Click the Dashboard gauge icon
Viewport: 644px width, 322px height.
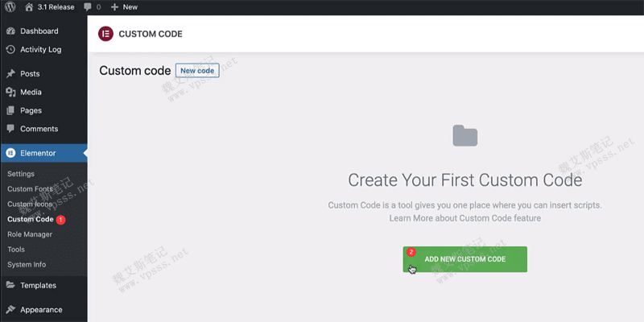click(10, 31)
